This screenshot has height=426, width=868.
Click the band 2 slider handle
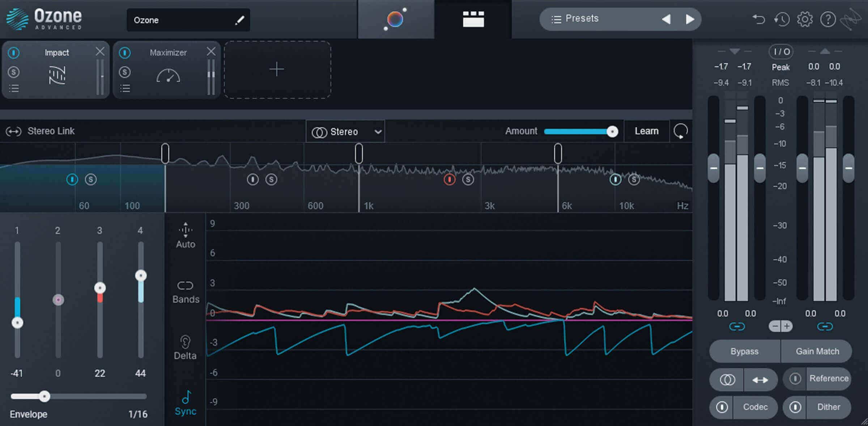coord(58,300)
